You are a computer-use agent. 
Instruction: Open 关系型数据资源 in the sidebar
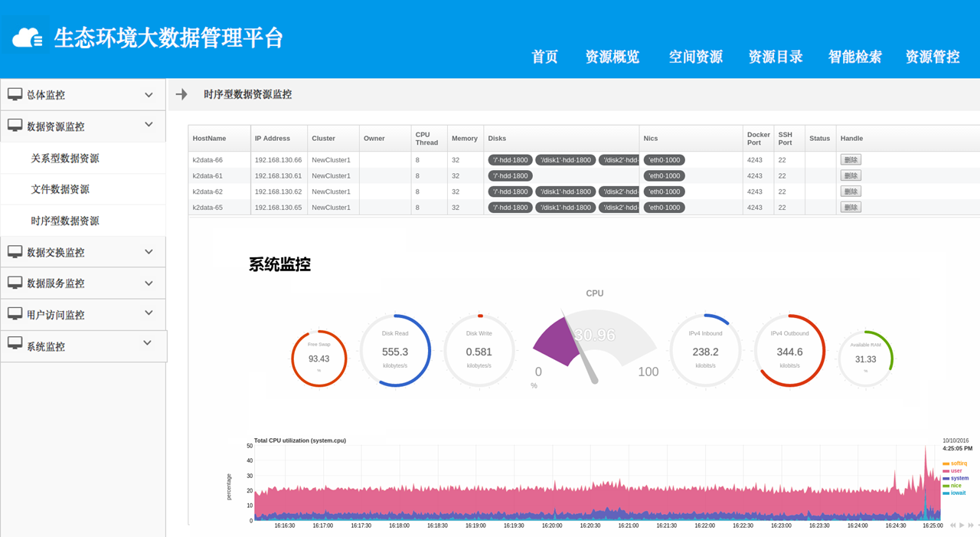point(65,159)
